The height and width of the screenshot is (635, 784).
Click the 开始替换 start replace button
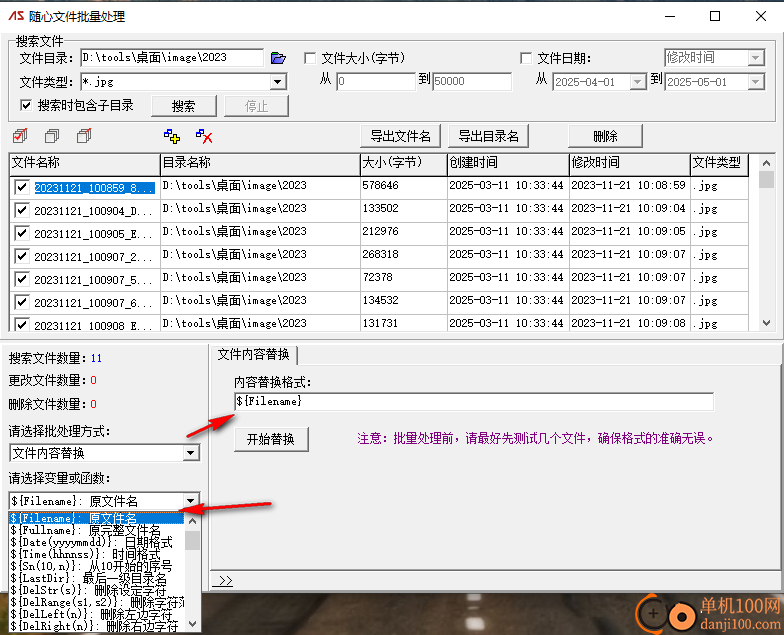tap(271, 439)
